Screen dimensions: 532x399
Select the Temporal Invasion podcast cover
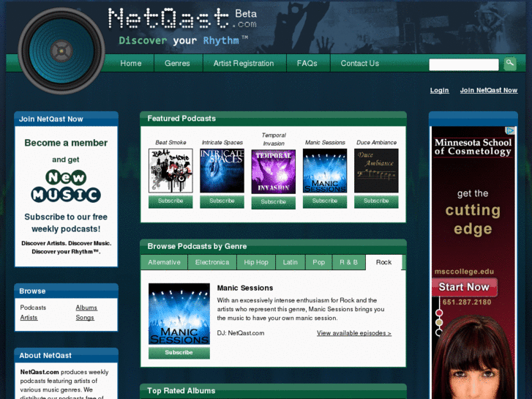274,171
